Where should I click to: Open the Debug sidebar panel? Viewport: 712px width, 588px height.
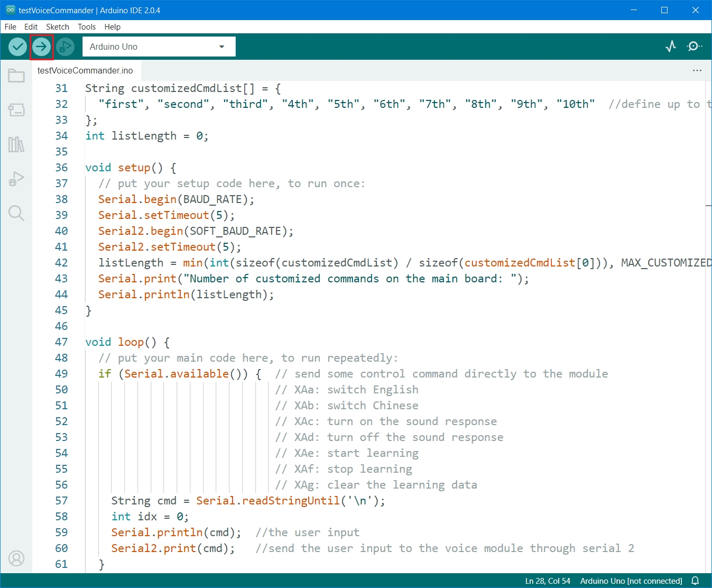pyautogui.click(x=16, y=179)
